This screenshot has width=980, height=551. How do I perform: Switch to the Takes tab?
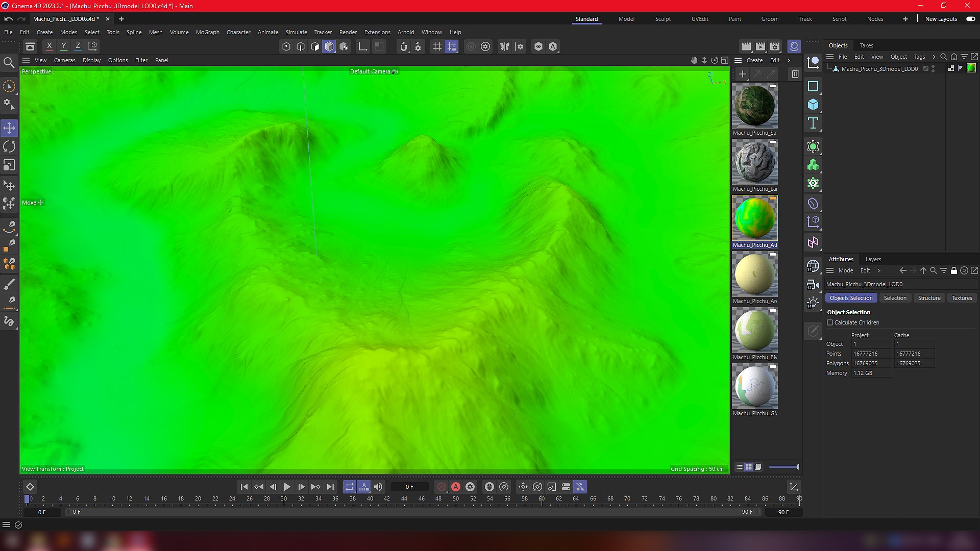tap(866, 45)
